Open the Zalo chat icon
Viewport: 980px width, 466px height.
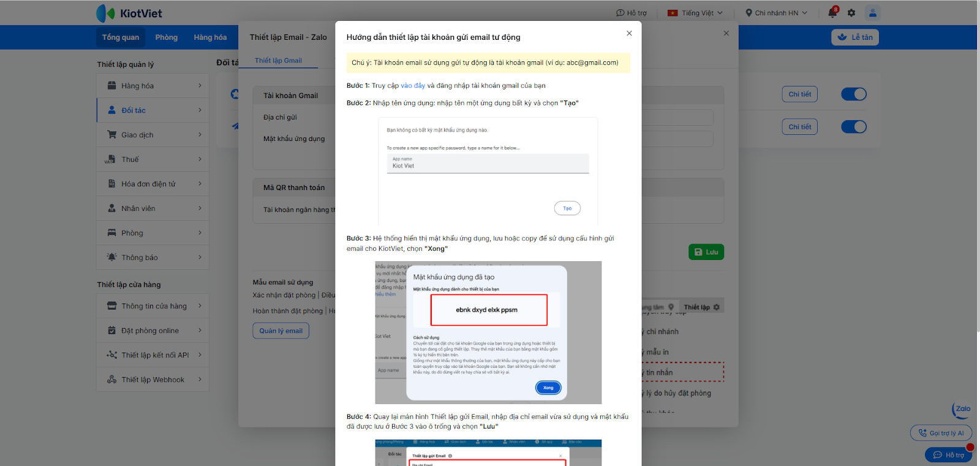tap(962, 410)
